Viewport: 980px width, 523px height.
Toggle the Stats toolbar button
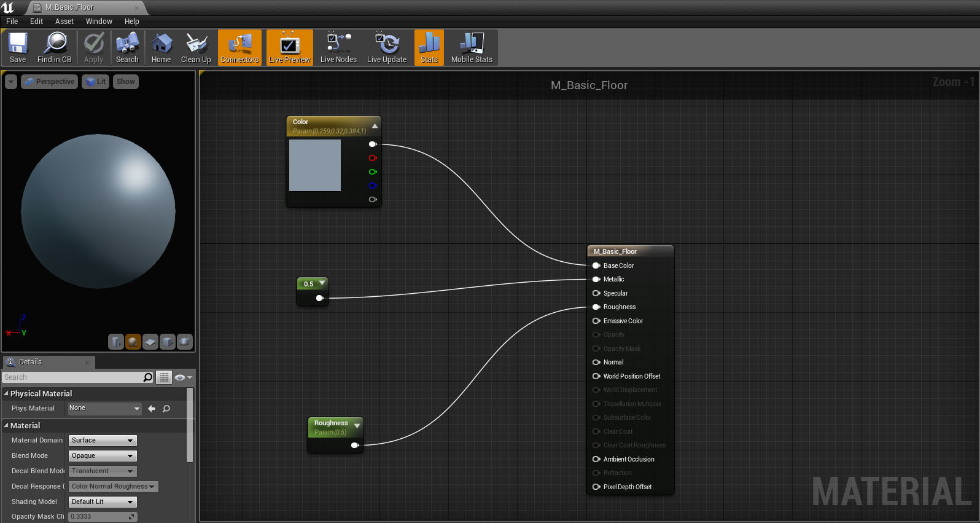tap(429, 47)
